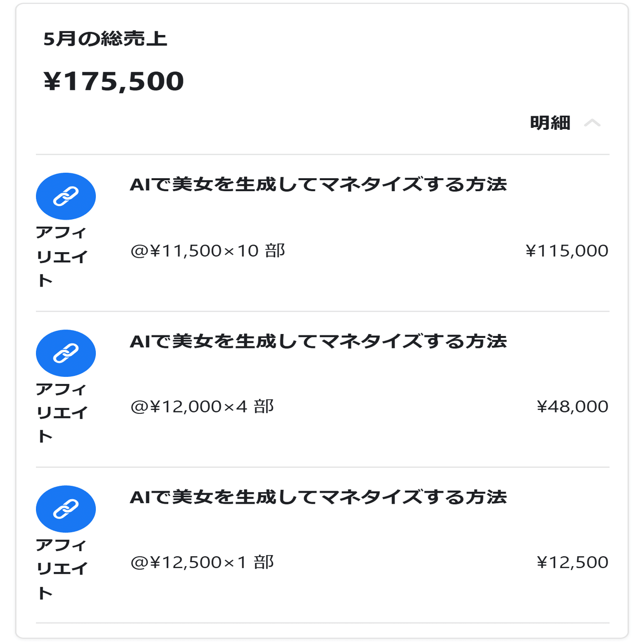Select the アフィリエイト label in the ¥12,500×1 row
644x644 pixels.
click(62, 569)
